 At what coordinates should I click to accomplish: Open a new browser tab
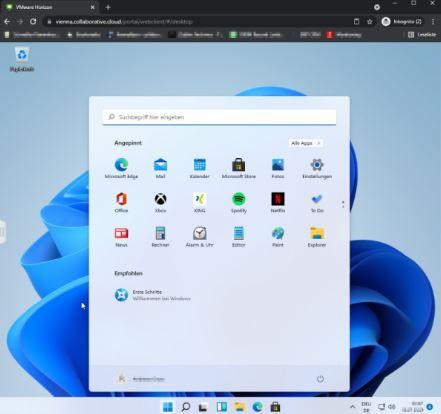[x=108, y=7]
